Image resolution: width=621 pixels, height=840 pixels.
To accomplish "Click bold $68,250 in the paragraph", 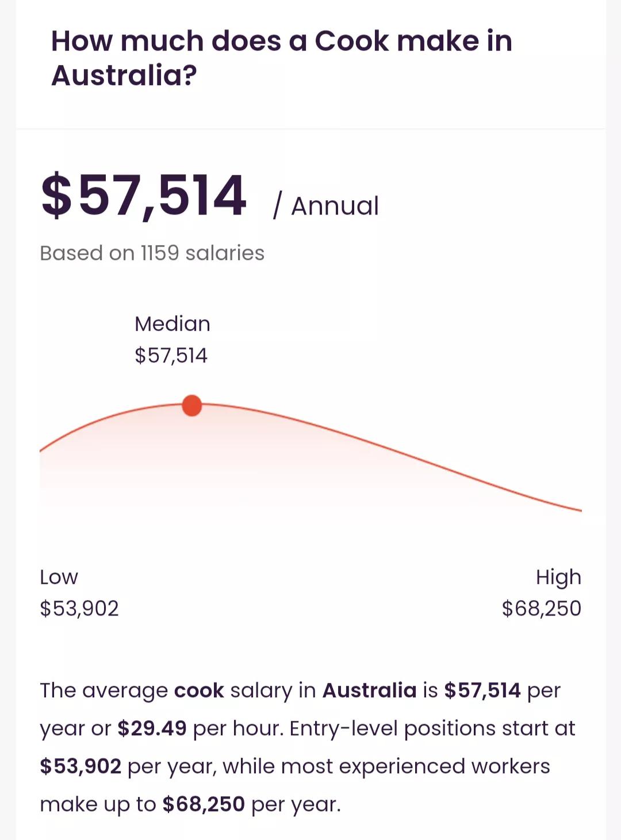I will (204, 804).
